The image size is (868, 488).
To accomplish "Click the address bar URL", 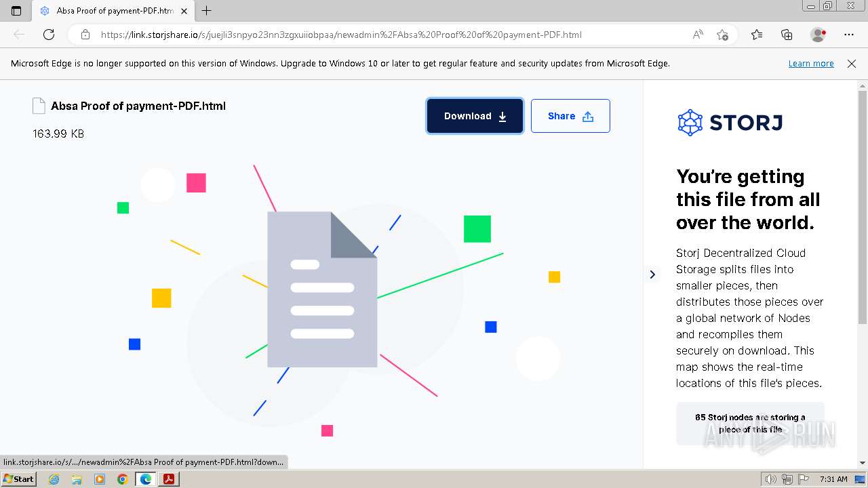I will click(341, 35).
